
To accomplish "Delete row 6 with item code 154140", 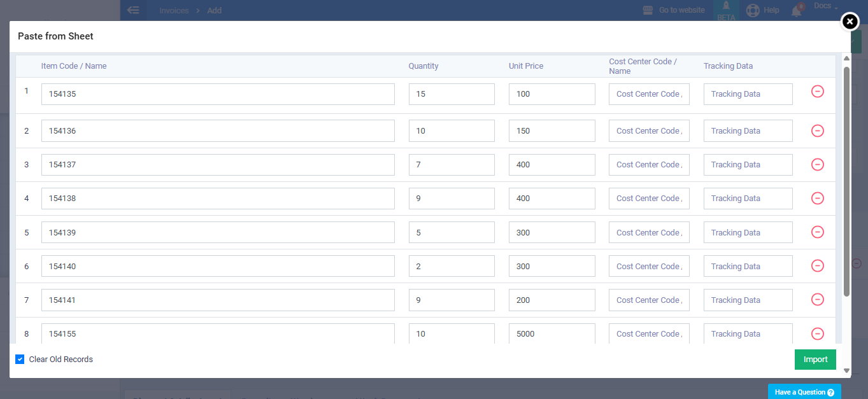I will 817,265.
